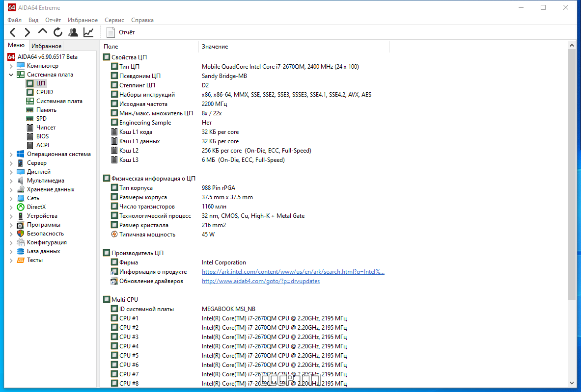Select the CPUID tree item
The width and height of the screenshot is (581, 392).
[45, 92]
